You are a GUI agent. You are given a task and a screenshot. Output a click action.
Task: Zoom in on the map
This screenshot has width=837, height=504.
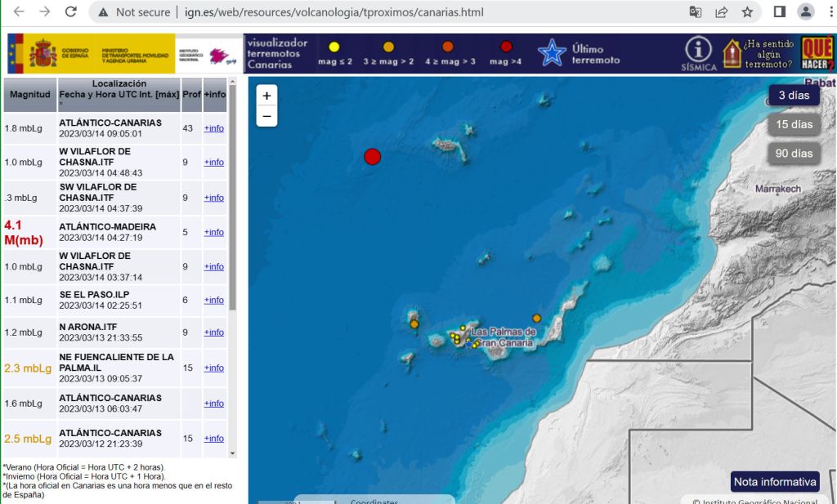click(266, 96)
